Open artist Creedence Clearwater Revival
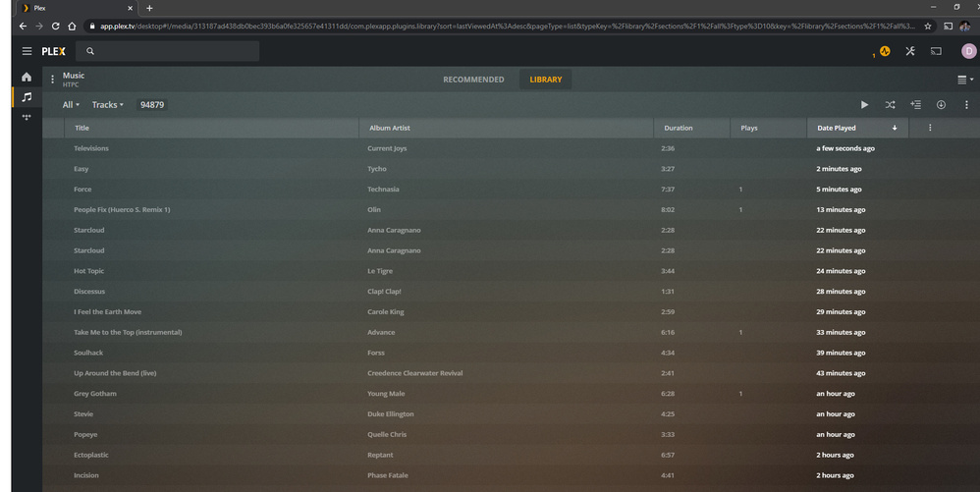This screenshot has width=980, height=492. tap(415, 372)
